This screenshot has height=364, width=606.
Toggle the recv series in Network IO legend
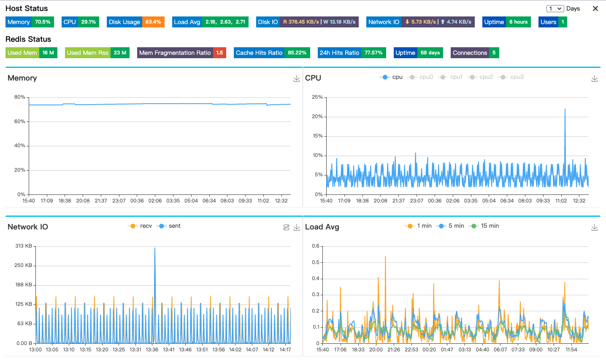[x=140, y=226]
